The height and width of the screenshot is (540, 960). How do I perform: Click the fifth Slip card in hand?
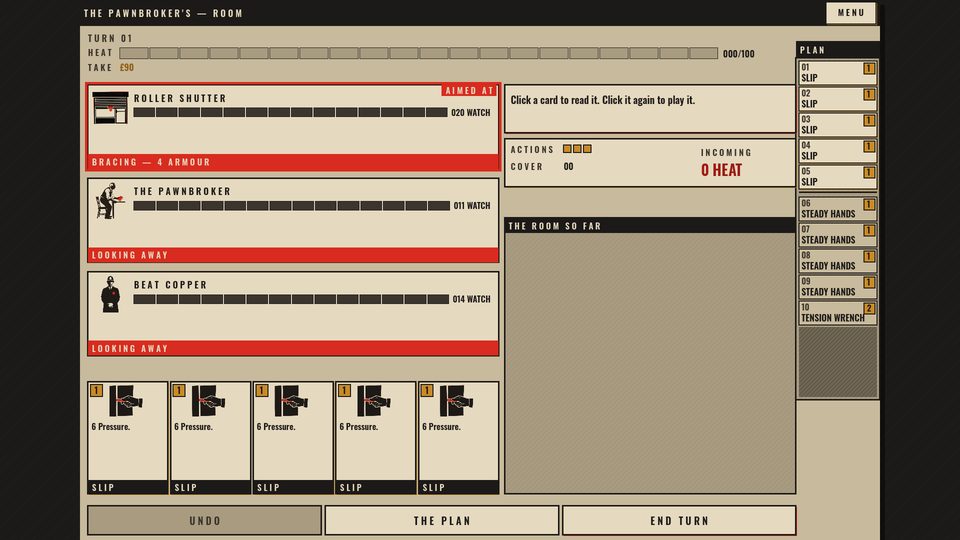(x=458, y=438)
